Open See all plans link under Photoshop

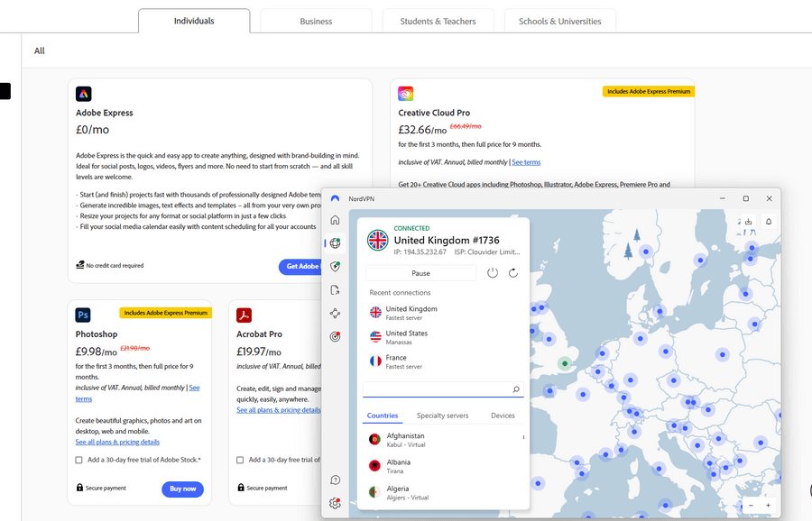pyautogui.click(x=117, y=442)
